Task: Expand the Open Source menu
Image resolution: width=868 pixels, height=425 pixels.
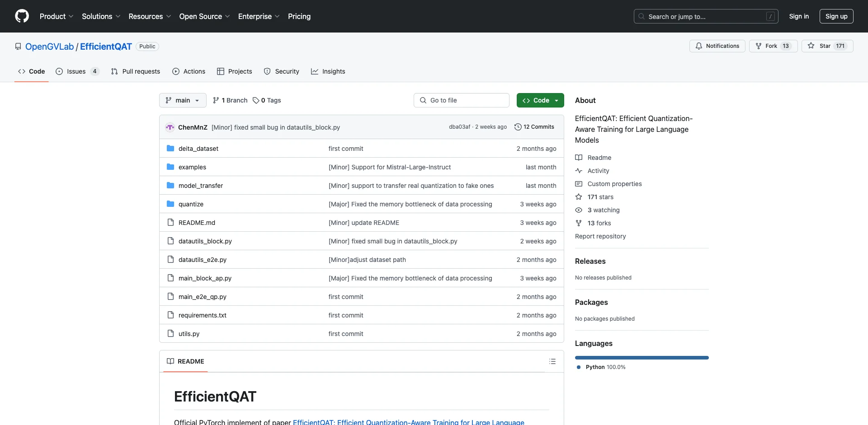Action: (204, 16)
